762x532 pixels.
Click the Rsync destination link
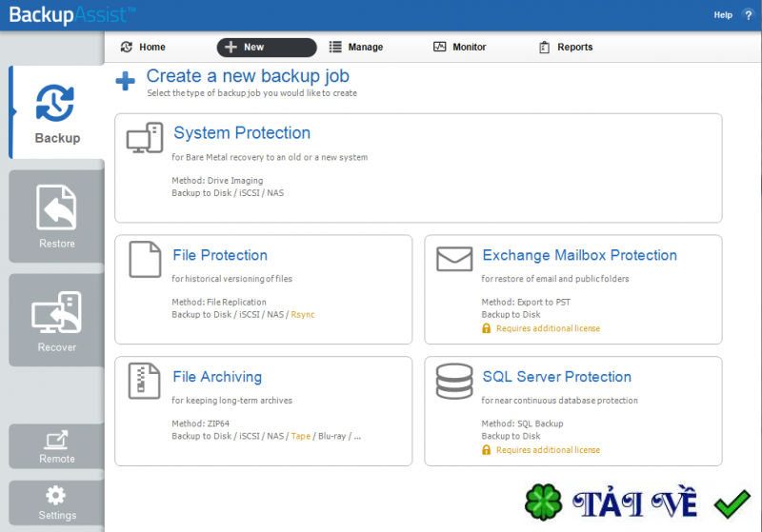pyautogui.click(x=302, y=314)
